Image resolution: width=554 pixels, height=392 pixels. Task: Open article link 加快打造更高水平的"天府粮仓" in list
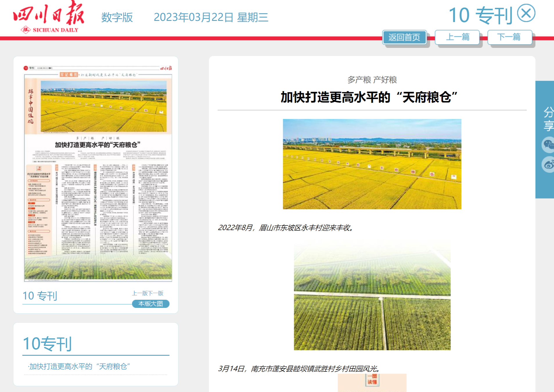[80, 366]
